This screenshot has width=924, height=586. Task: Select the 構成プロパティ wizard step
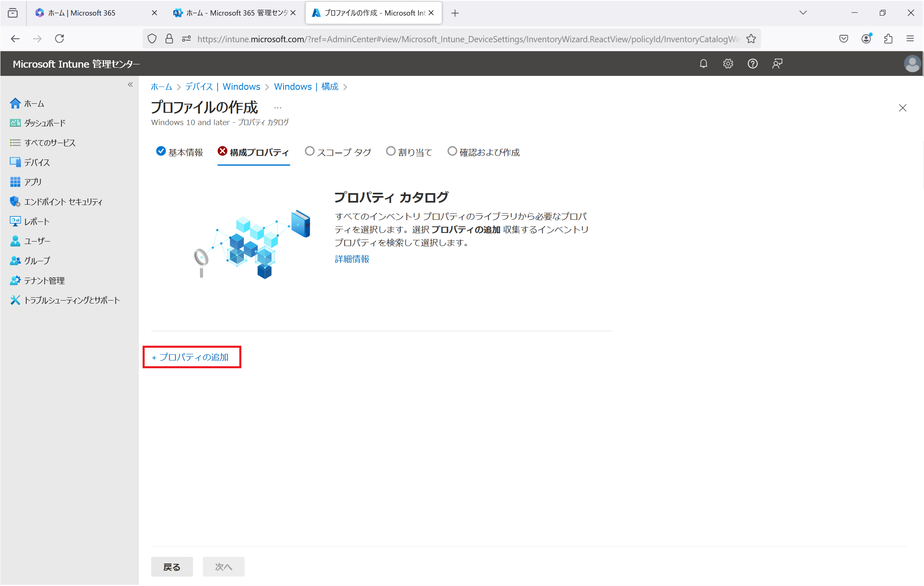tap(253, 152)
